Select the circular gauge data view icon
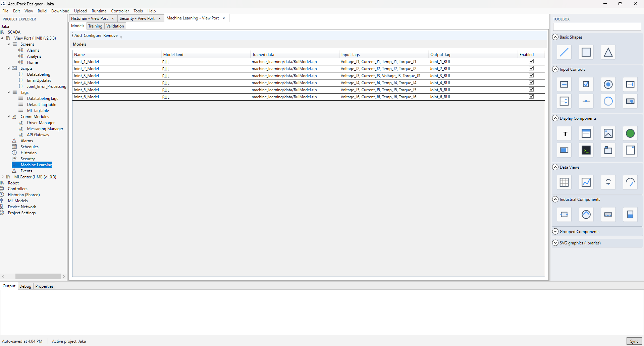644x346 pixels. point(630,182)
